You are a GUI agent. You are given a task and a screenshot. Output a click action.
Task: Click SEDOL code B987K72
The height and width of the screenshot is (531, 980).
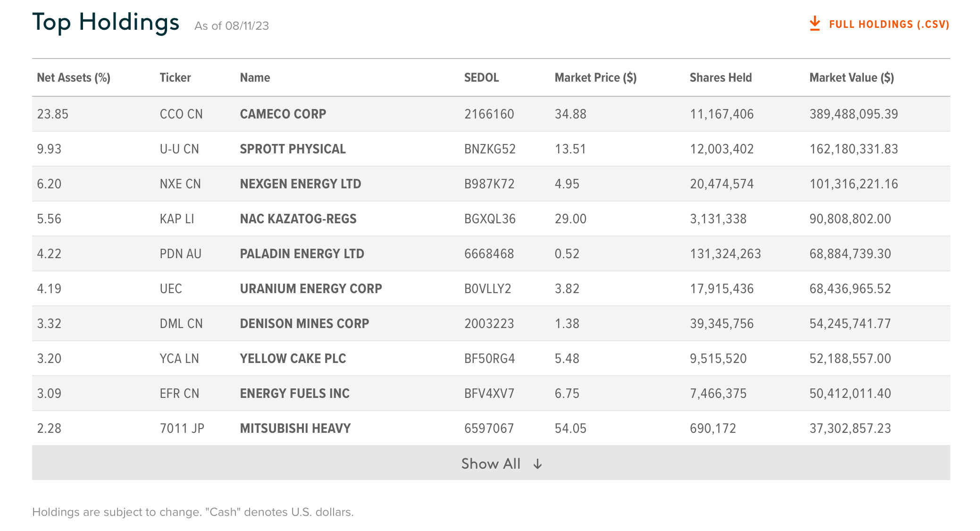[x=489, y=184]
